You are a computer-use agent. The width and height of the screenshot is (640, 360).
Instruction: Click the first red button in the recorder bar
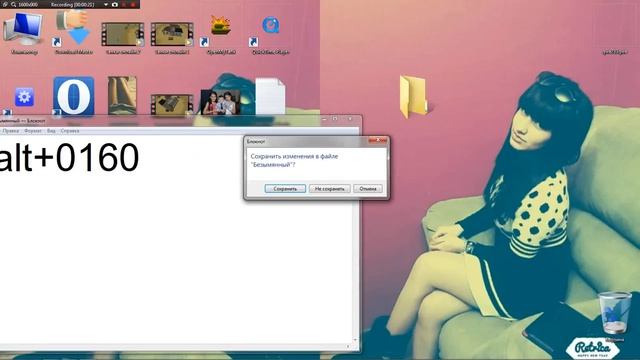(x=124, y=4)
